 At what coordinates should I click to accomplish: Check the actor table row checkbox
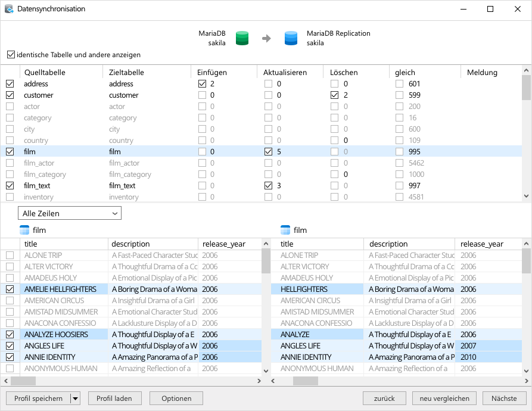pyautogui.click(x=10, y=107)
